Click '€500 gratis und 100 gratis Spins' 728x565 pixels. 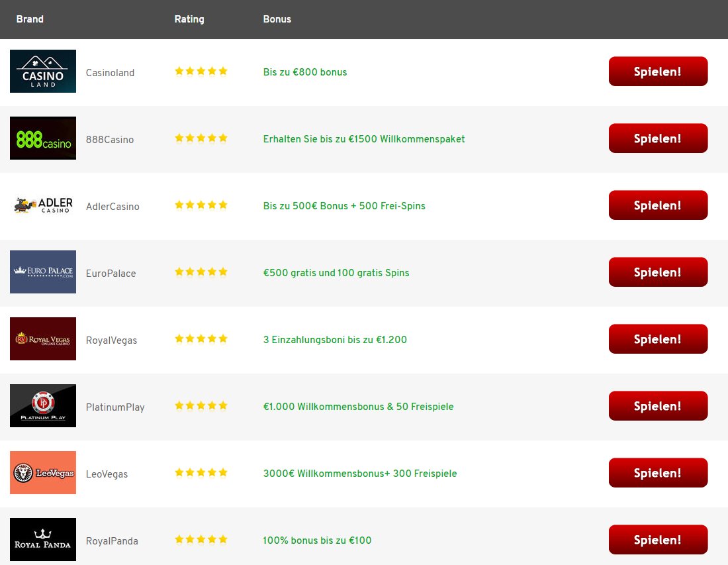coord(336,273)
